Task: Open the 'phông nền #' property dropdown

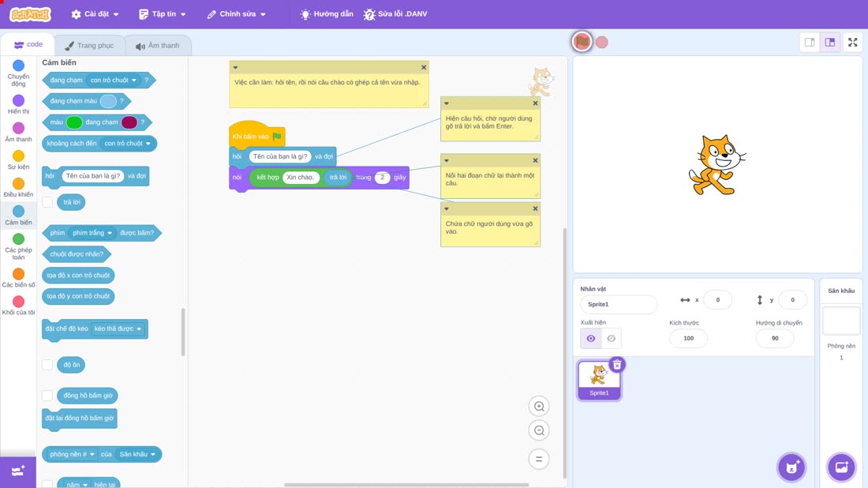Action: (x=72, y=454)
